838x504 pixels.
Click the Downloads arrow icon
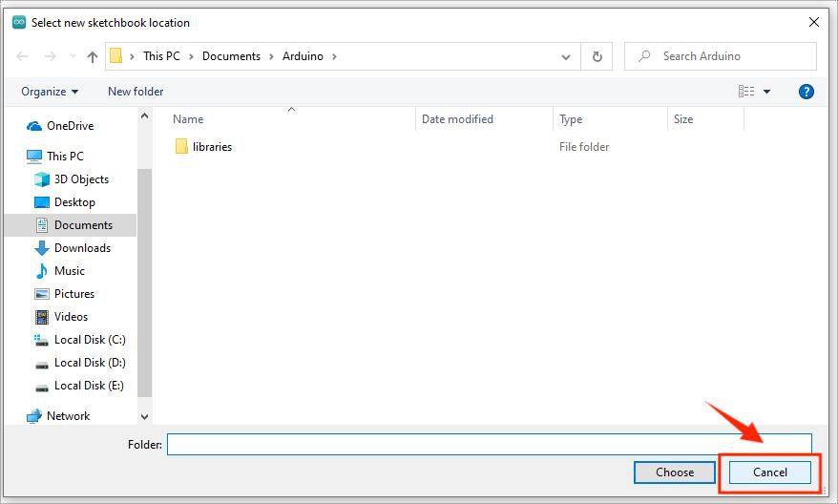coord(42,248)
